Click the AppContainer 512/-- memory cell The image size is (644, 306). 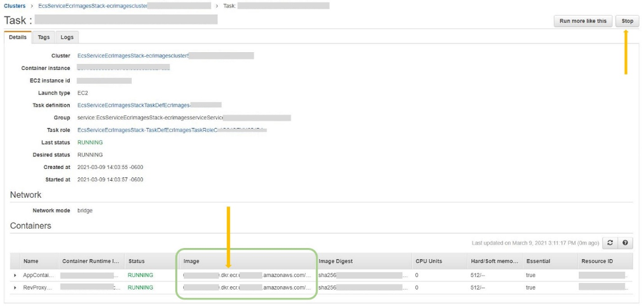[478, 275]
